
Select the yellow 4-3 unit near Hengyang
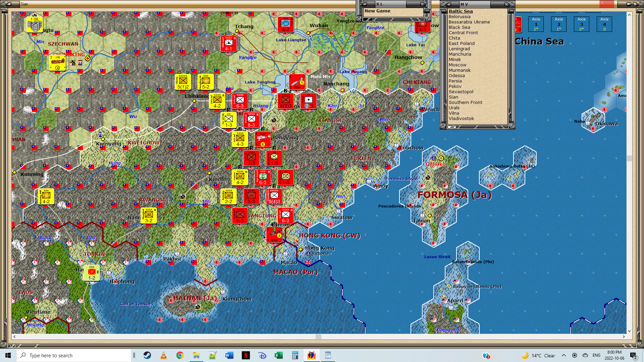point(240,139)
